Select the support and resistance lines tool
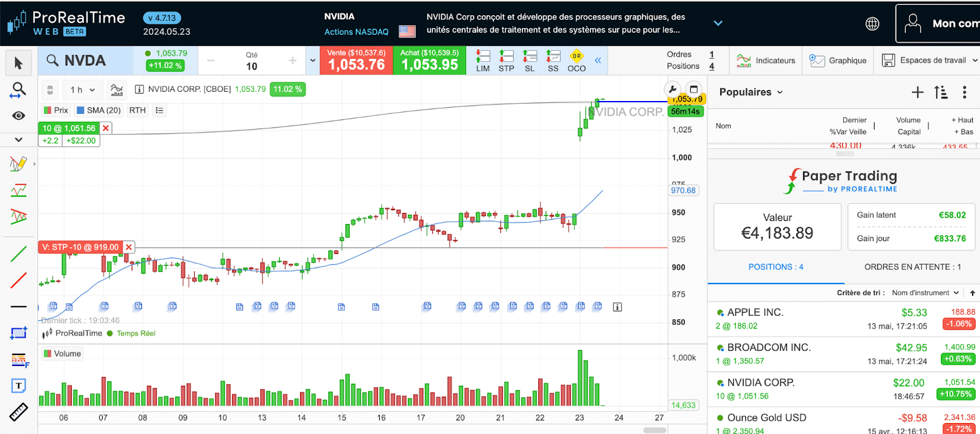The width and height of the screenshot is (980, 434). [18, 190]
